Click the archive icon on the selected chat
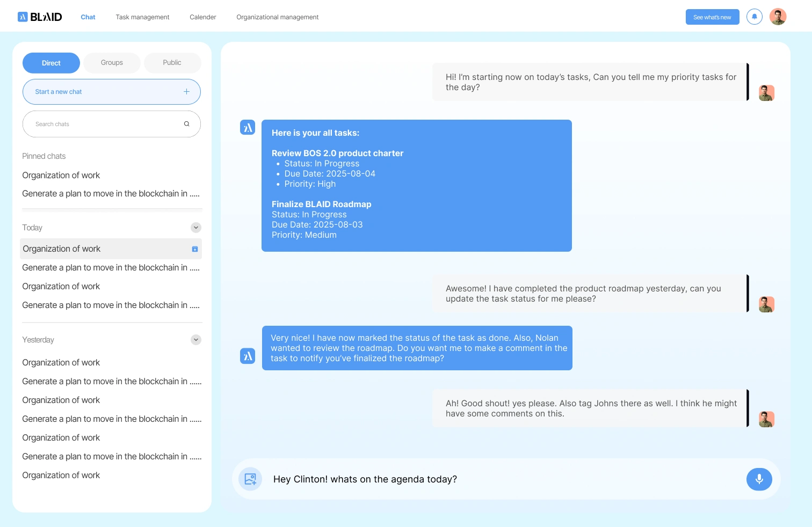Viewport: 812px width, 527px height. coord(194,248)
